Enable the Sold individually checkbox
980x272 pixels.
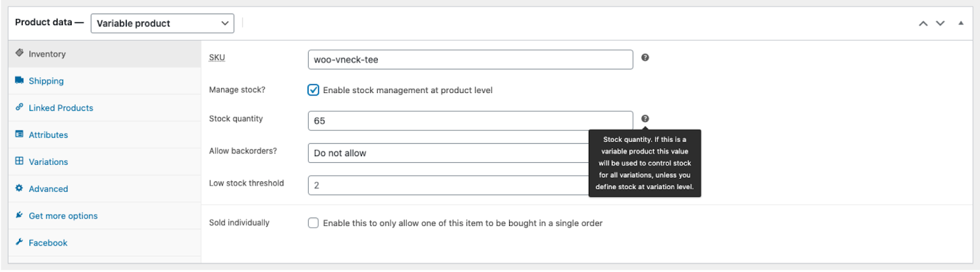coord(314,223)
